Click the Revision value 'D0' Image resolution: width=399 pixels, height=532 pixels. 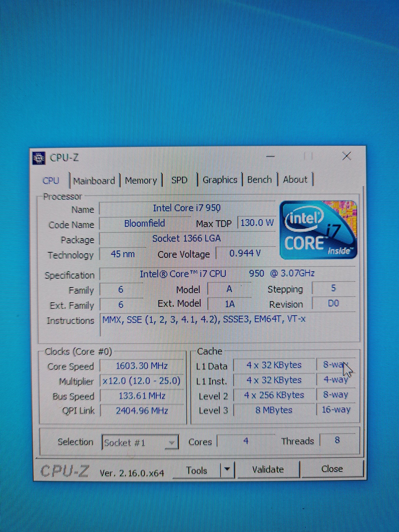[x=333, y=303]
